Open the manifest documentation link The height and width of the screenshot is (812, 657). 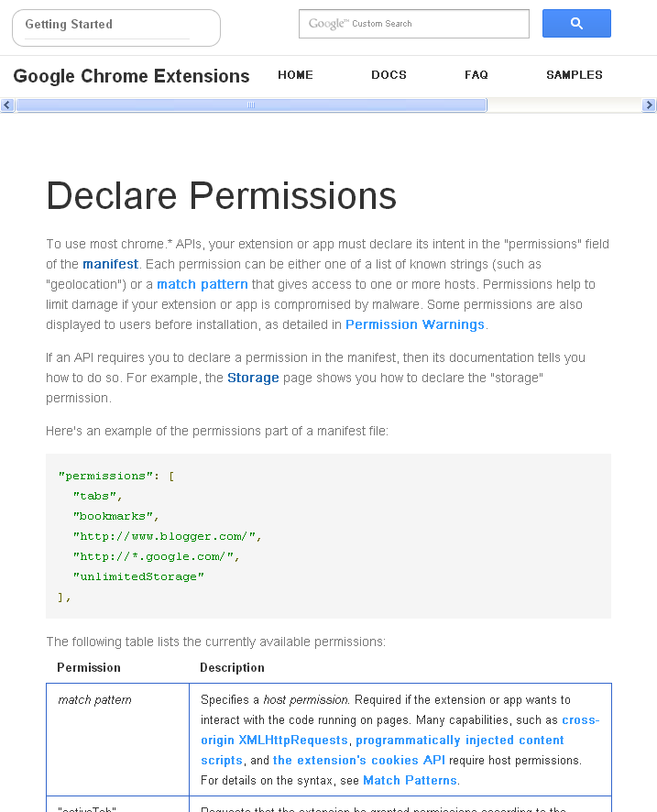[110, 264]
